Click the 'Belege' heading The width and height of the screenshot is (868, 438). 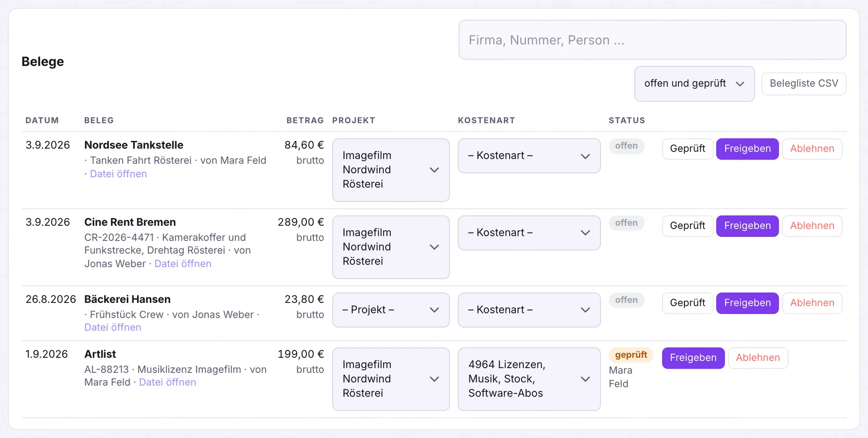click(43, 62)
